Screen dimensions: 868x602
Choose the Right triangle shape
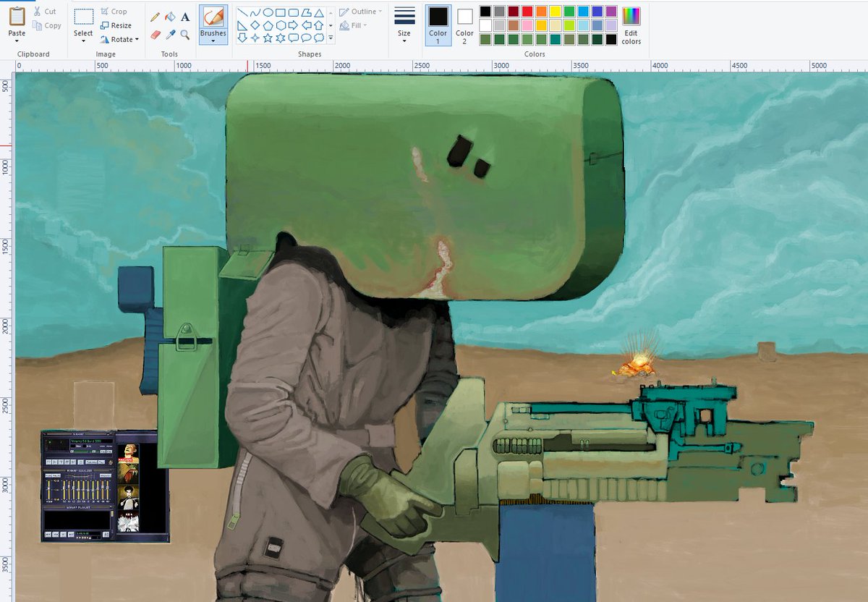243,25
